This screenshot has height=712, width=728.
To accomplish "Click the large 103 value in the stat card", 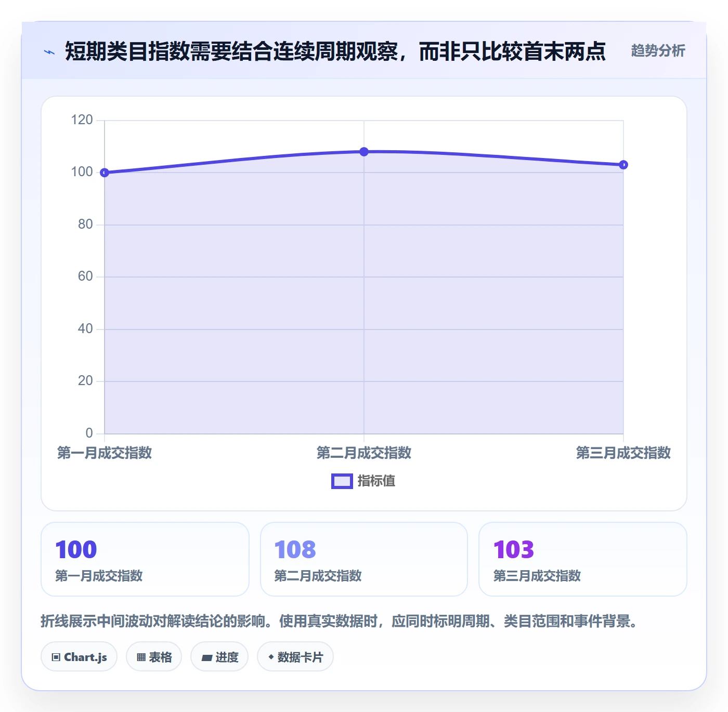I will [x=514, y=550].
